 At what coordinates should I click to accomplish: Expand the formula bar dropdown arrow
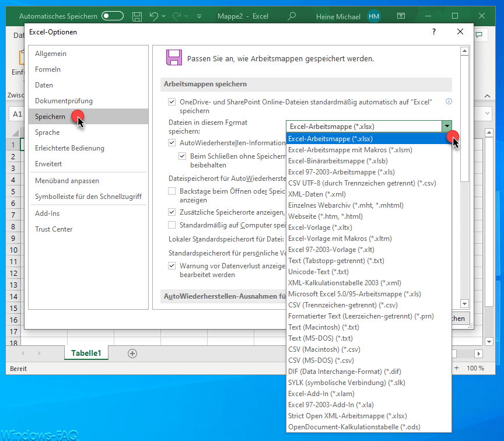coord(487,114)
